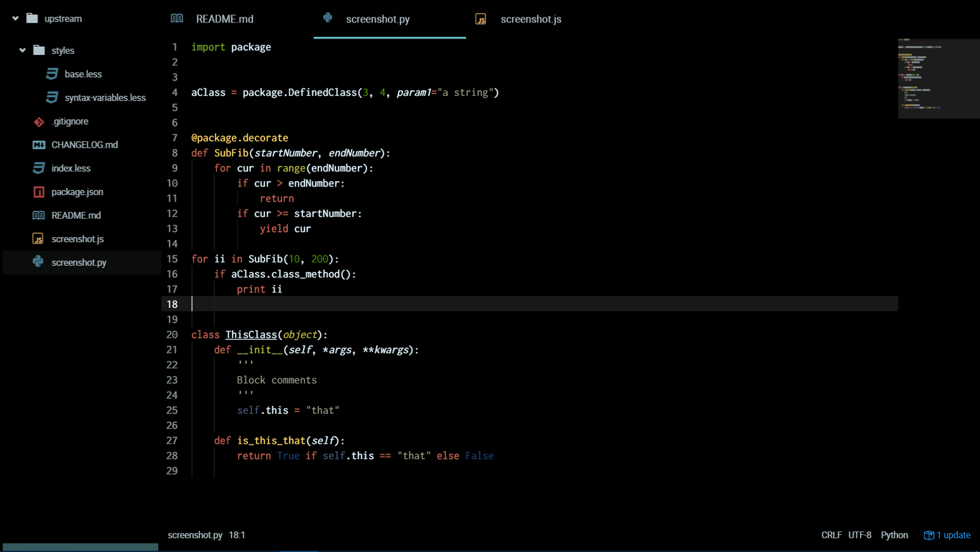The image size is (980, 552).
Task: Click the screenshot.js JS icon in tree
Action: tap(38, 239)
